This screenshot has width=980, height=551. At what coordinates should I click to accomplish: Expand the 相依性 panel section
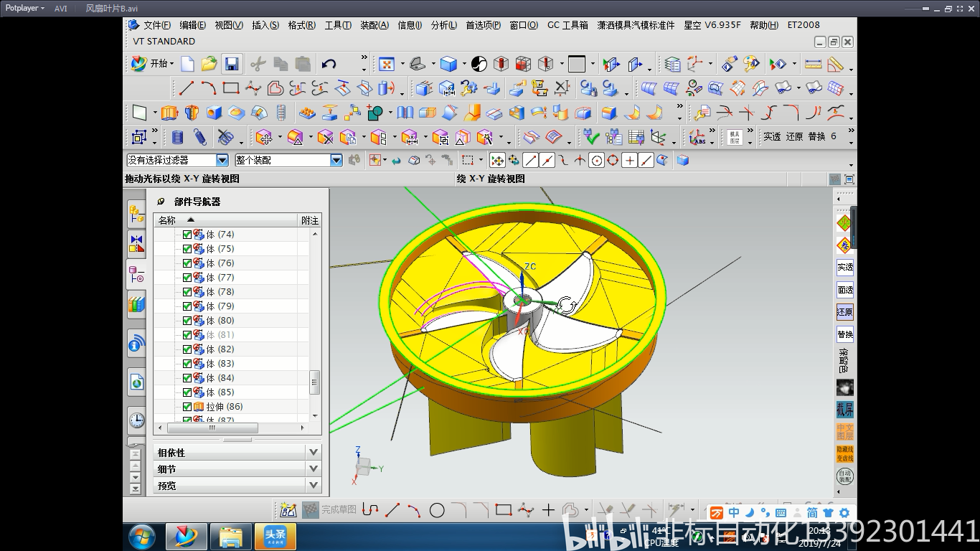tap(312, 453)
